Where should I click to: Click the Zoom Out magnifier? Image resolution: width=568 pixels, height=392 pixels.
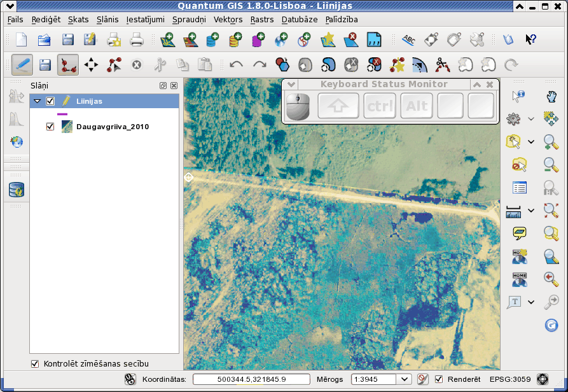(x=551, y=165)
